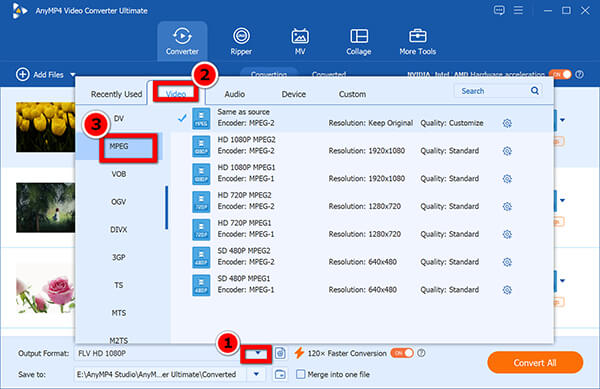The width and height of the screenshot is (600, 389).
Task: Choose SD 480P MPEG2 preset
Action: (x=362, y=256)
